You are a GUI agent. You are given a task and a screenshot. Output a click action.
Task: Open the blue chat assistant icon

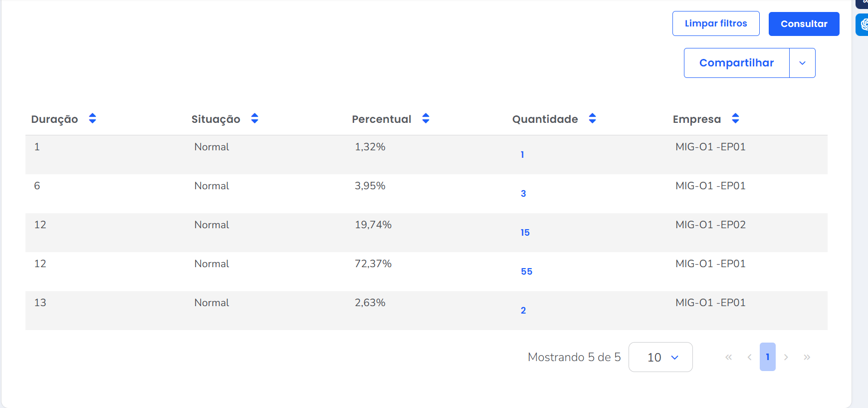click(x=863, y=24)
